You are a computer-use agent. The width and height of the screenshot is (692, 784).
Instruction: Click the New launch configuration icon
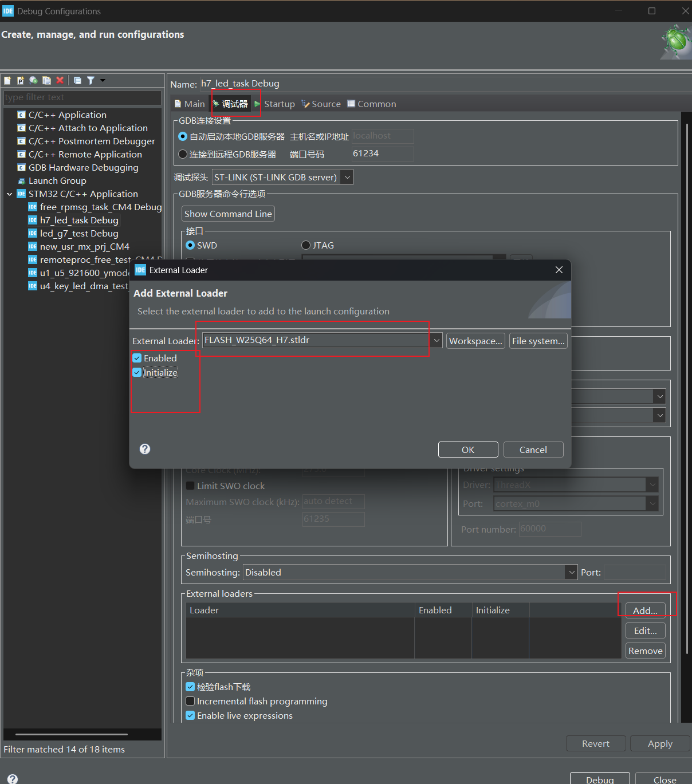(x=7, y=81)
